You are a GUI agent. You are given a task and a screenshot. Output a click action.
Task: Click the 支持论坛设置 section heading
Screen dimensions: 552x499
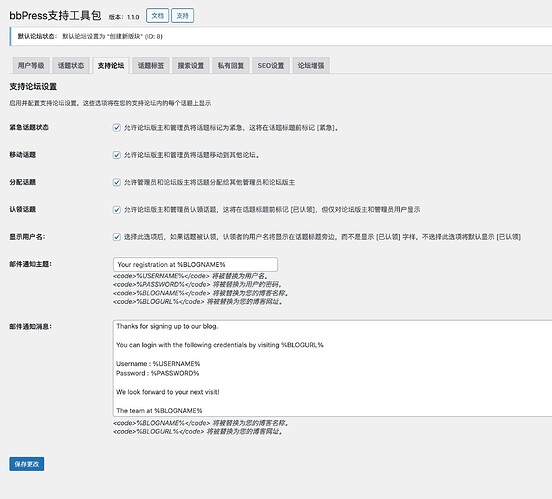click(33, 87)
